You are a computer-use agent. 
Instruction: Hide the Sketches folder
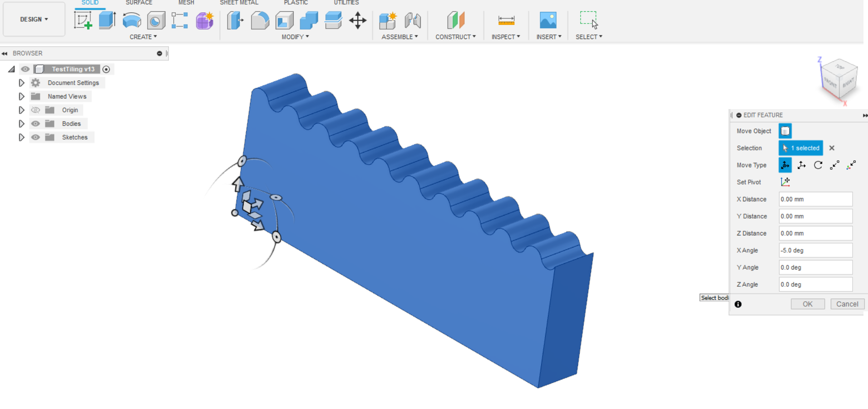click(35, 137)
